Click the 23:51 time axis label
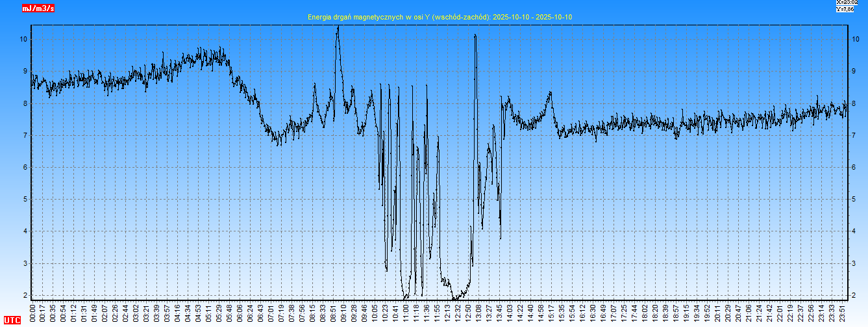The height and width of the screenshot is (327, 868). (x=843, y=312)
